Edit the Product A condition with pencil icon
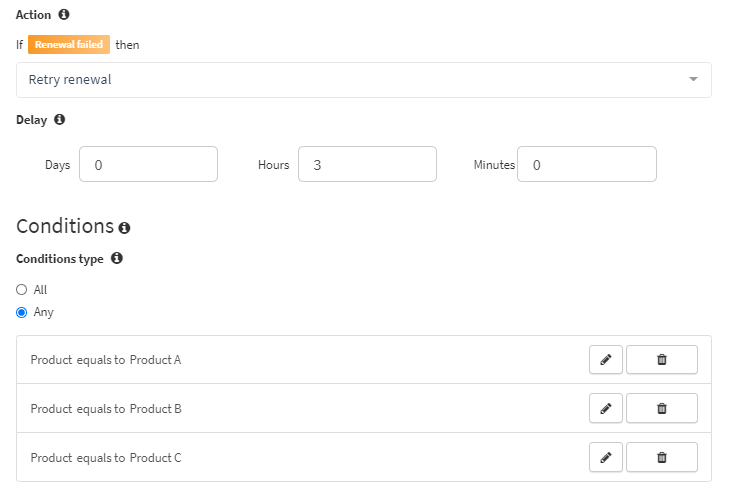This screenshot has width=730, height=494. [x=606, y=359]
